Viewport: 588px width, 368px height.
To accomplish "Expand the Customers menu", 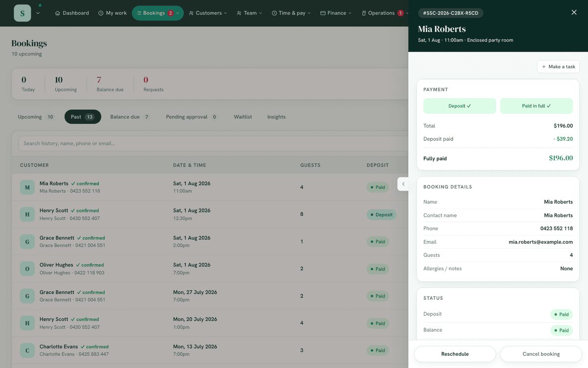I will (x=208, y=13).
